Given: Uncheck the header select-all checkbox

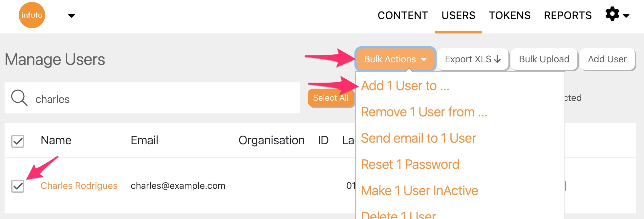Looking at the screenshot, I should tap(18, 141).
